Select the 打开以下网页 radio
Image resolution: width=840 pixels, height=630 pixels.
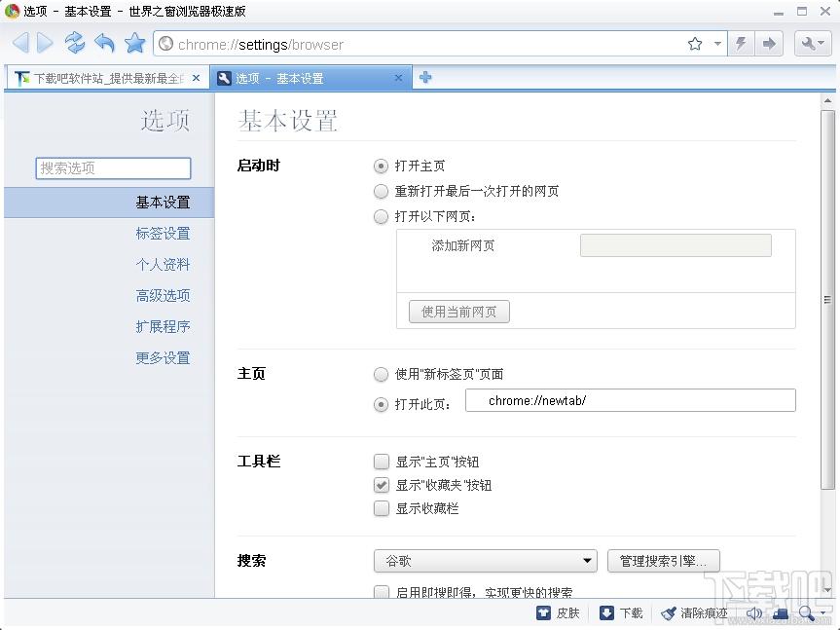click(x=381, y=216)
